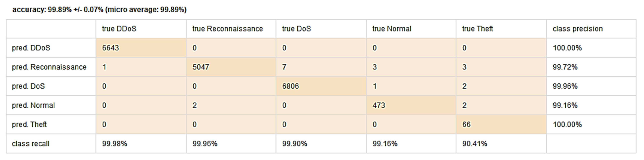Click the 6806 DoS diagonal cell
The image size is (644, 160).
290,86
